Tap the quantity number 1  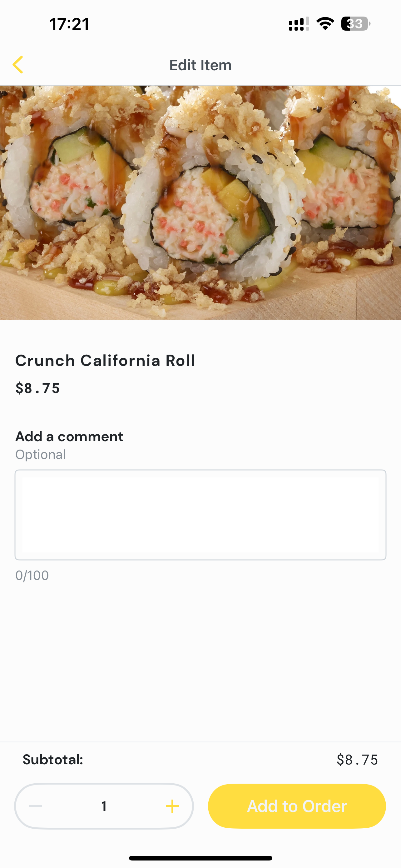pos(104,806)
